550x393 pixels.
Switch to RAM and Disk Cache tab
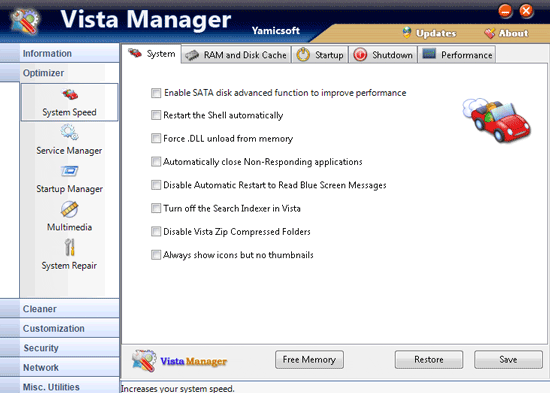click(236, 55)
